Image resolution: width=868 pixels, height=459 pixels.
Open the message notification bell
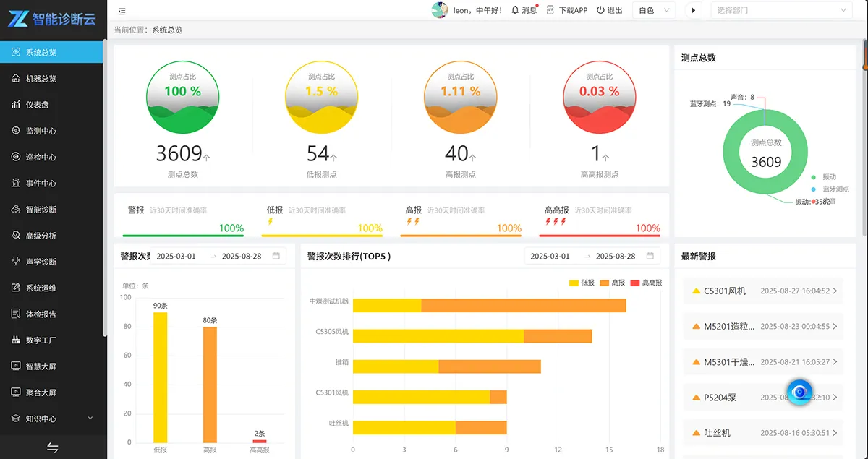[x=515, y=10]
